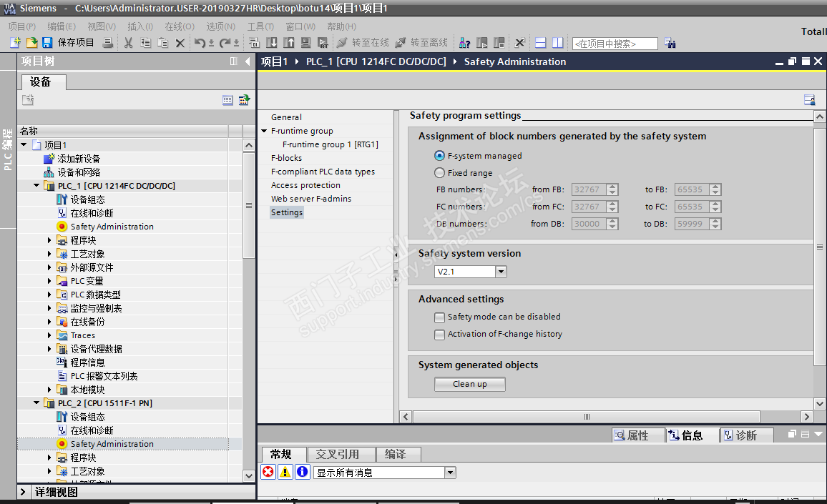Select the F-system managed radio button
The width and height of the screenshot is (827, 504).
439,156
